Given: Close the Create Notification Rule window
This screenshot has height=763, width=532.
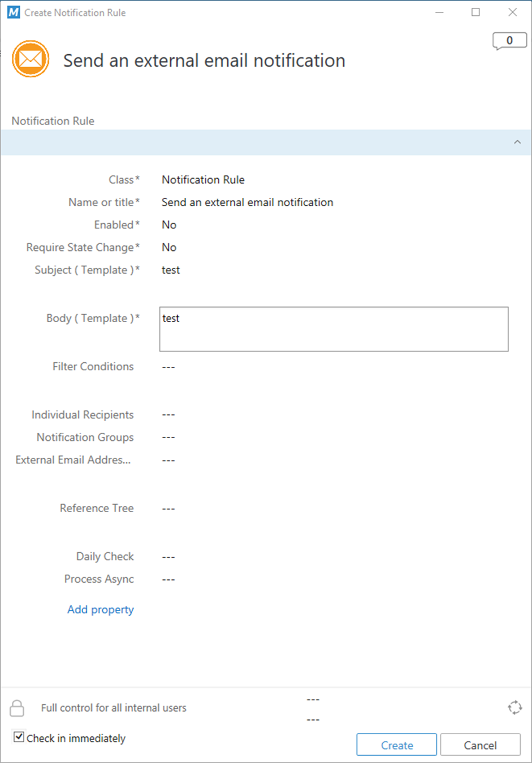Looking at the screenshot, I should (x=512, y=12).
